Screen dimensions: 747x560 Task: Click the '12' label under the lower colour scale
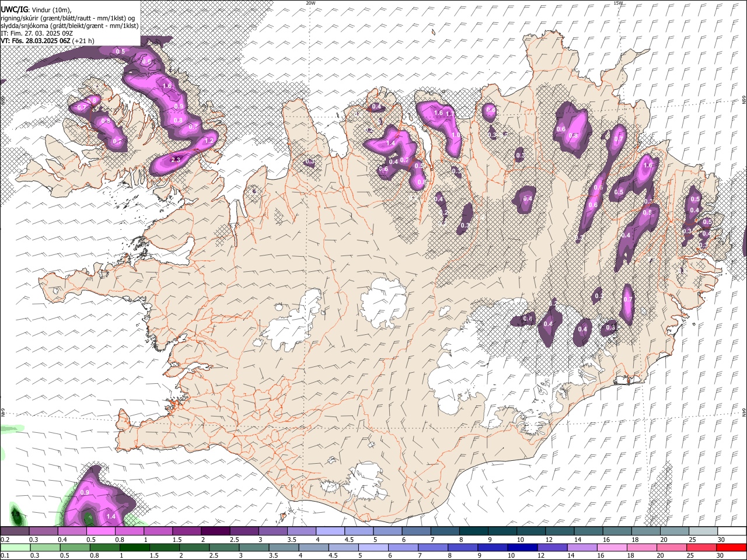click(541, 555)
